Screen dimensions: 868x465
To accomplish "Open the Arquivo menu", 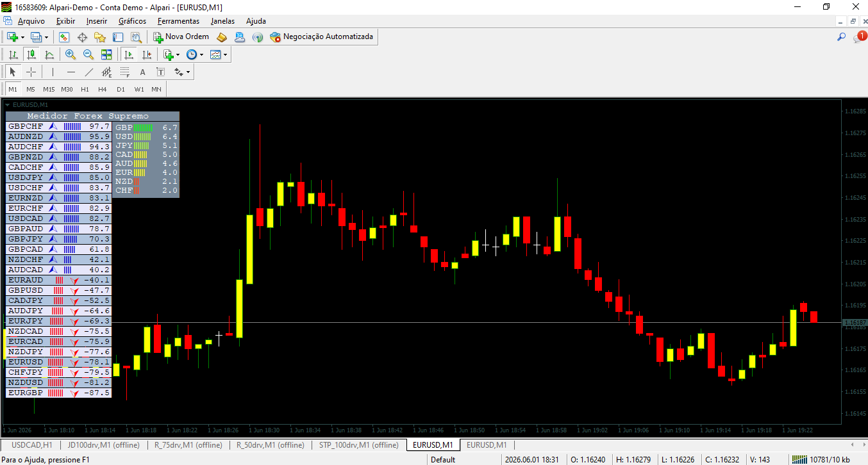I will coord(31,21).
